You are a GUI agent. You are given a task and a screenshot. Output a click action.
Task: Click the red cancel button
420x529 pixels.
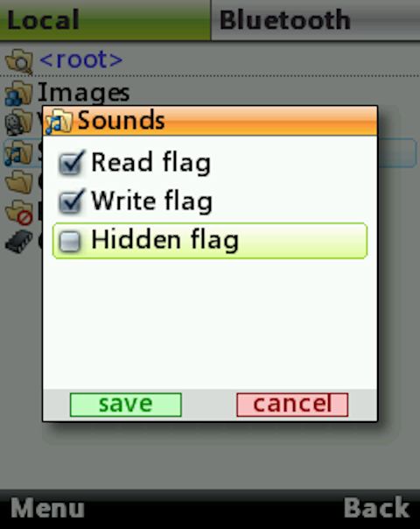point(292,405)
